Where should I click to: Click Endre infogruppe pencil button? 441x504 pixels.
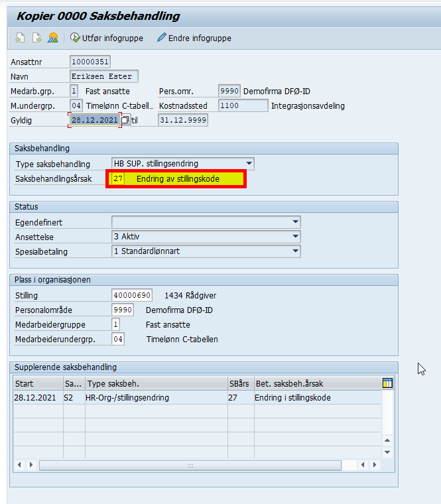click(194, 38)
